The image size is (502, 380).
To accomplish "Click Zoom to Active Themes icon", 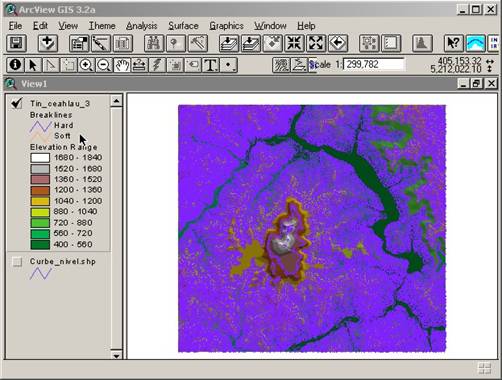I will pos(251,43).
